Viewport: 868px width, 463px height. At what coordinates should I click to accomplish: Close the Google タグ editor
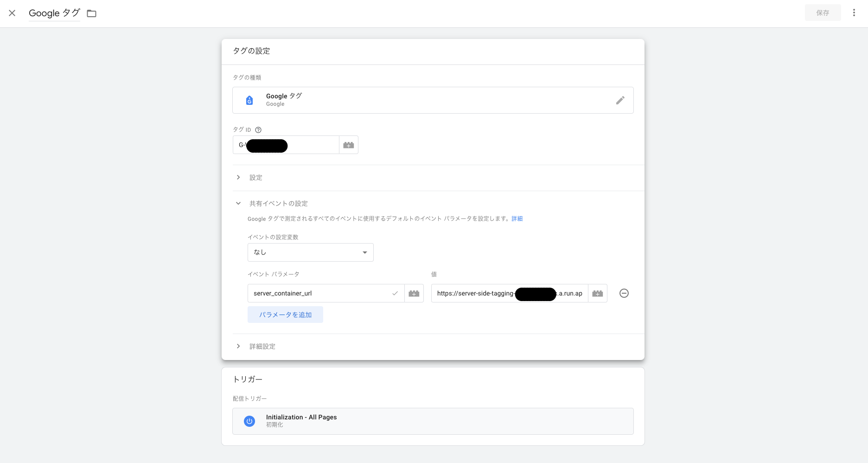(x=12, y=13)
